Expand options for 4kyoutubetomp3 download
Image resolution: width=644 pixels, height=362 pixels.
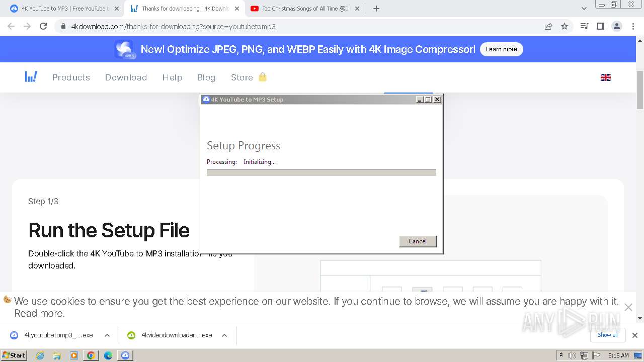click(x=107, y=335)
